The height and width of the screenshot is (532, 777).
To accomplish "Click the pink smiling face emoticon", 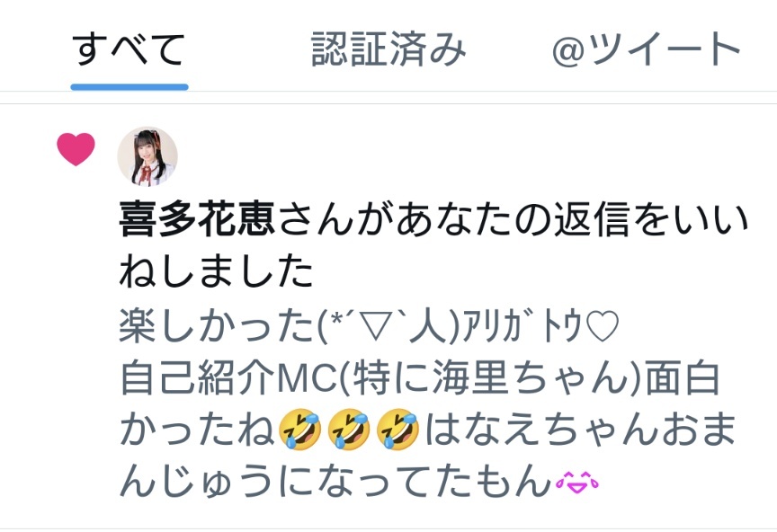I will (x=577, y=482).
